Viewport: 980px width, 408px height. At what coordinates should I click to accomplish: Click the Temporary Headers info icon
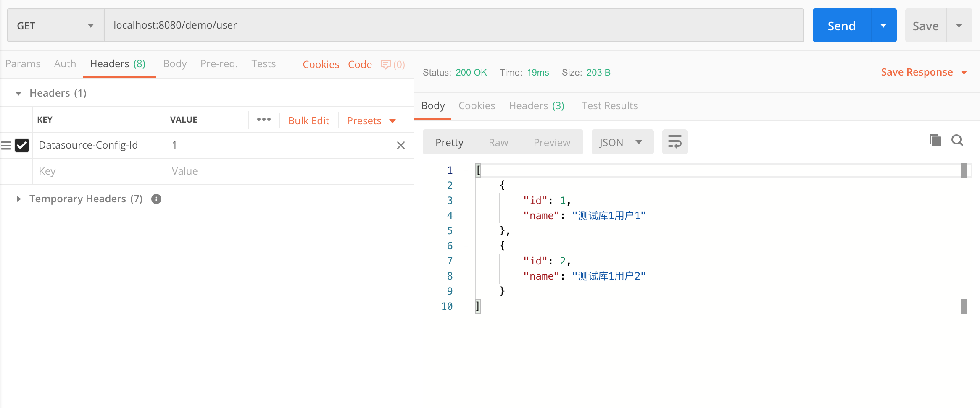[156, 199]
